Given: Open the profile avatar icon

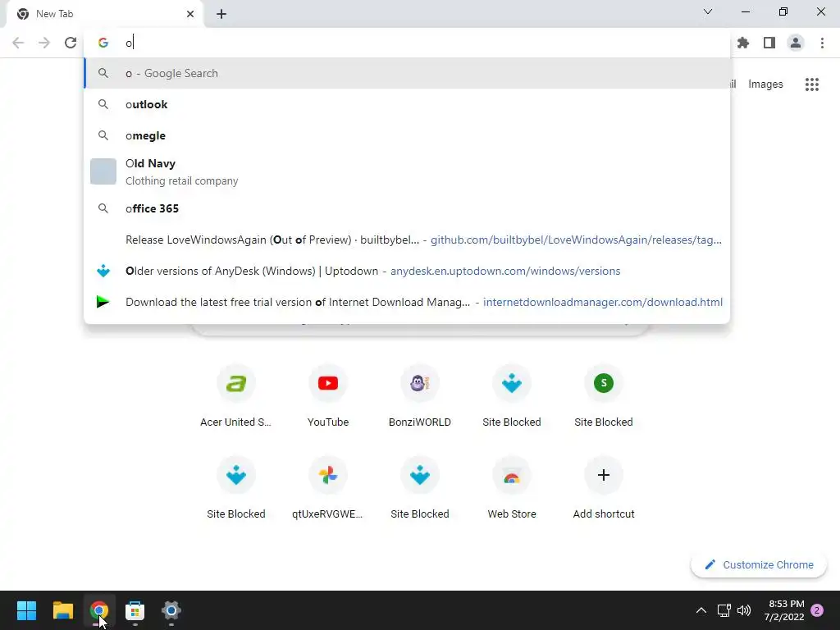Looking at the screenshot, I should [x=796, y=43].
